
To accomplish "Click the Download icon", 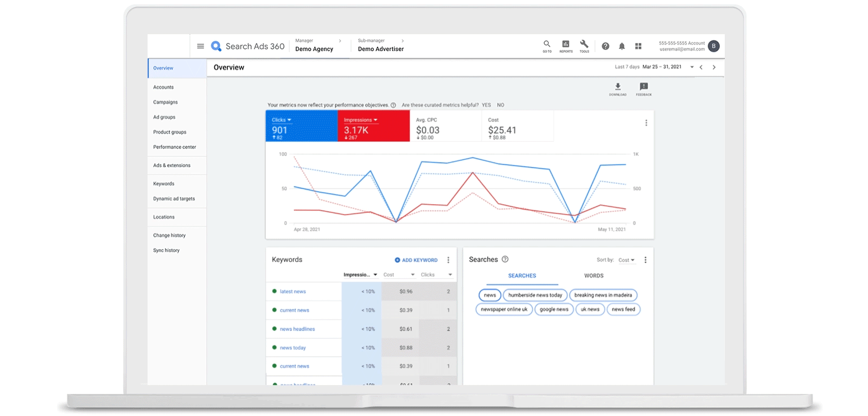I will 617,87.
